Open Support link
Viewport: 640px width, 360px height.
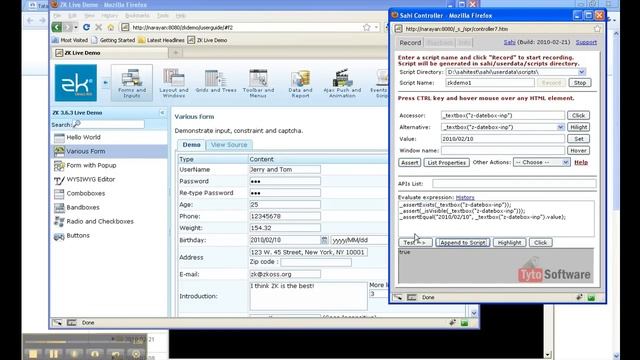click(x=586, y=42)
